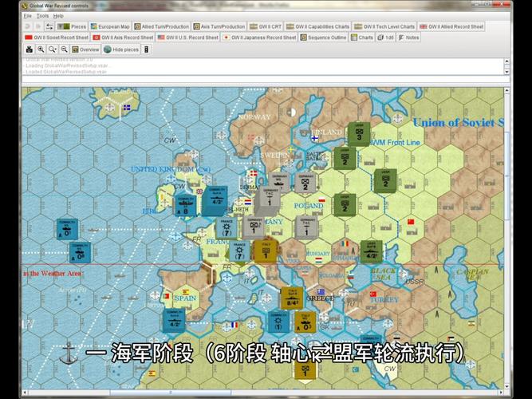This screenshot has height=399, width=532.
Task: Open the Pieces palette
Action: click(72, 26)
